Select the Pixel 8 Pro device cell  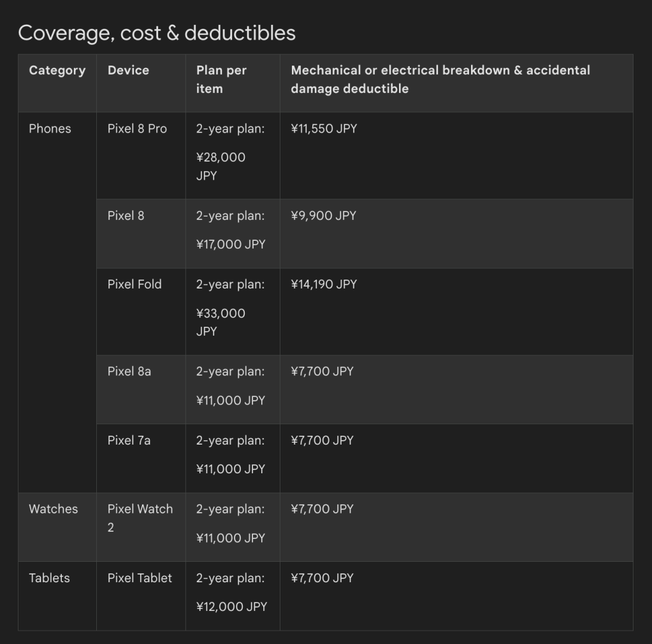137,129
